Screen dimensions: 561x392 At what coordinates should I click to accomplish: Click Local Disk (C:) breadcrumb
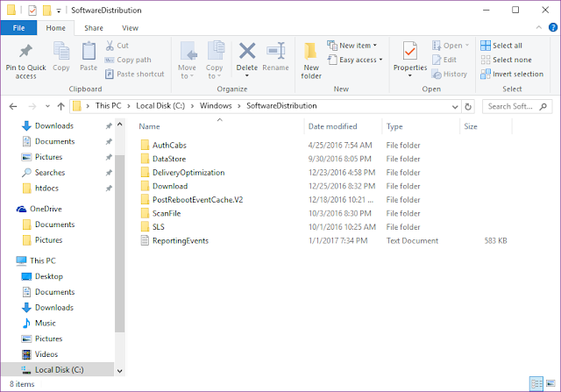[x=160, y=106]
